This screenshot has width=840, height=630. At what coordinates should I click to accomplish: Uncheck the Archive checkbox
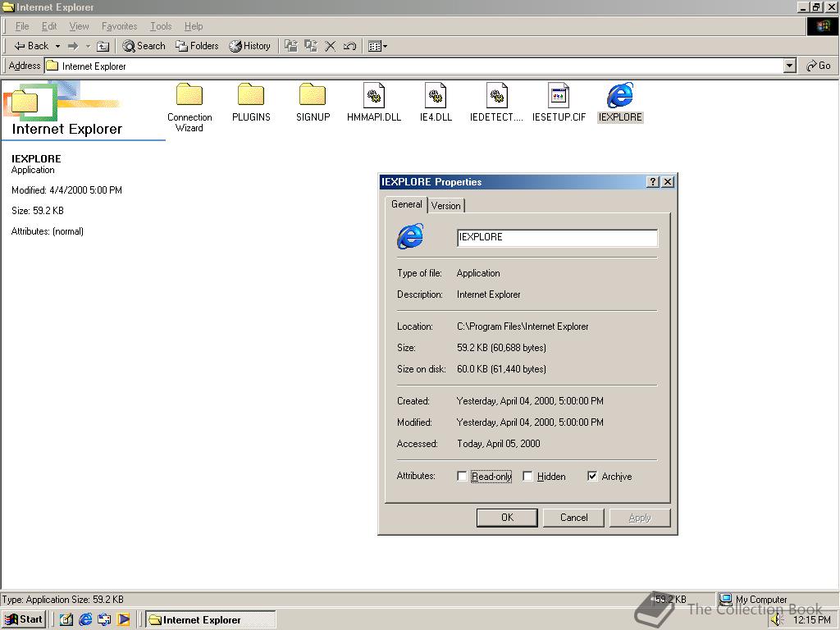coord(592,477)
